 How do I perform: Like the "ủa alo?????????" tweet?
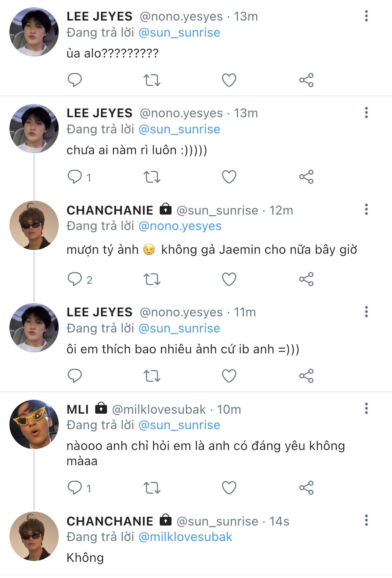tap(229, 80)
